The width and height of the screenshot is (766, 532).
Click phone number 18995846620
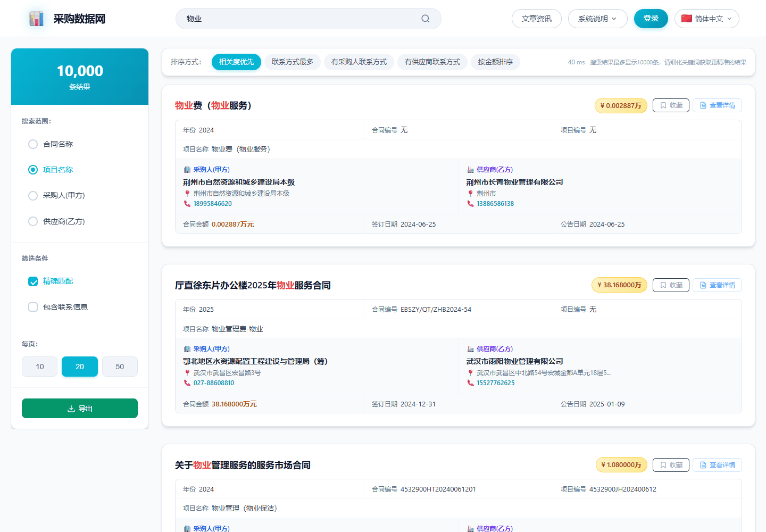[x=213, y=204]
